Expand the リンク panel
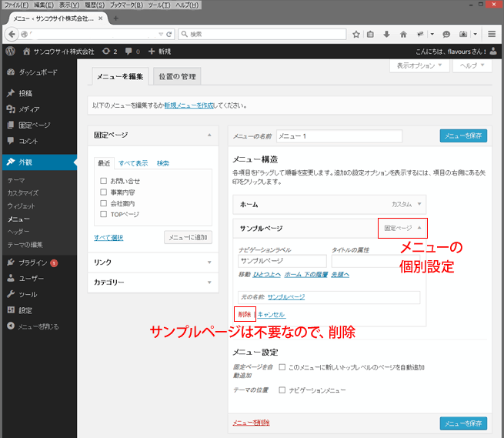The image size is (504, 438). click(x=153, y=262)
